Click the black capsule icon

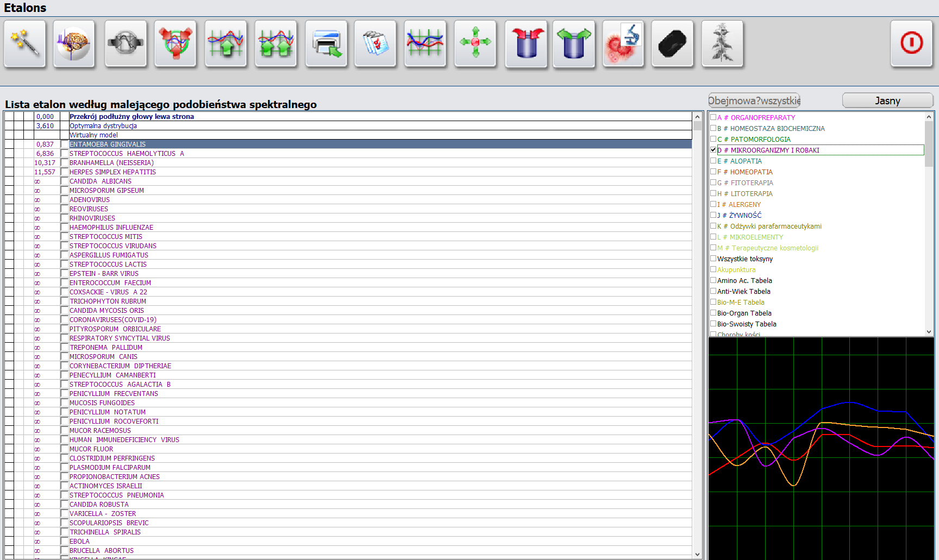click(x=672, y=44)
